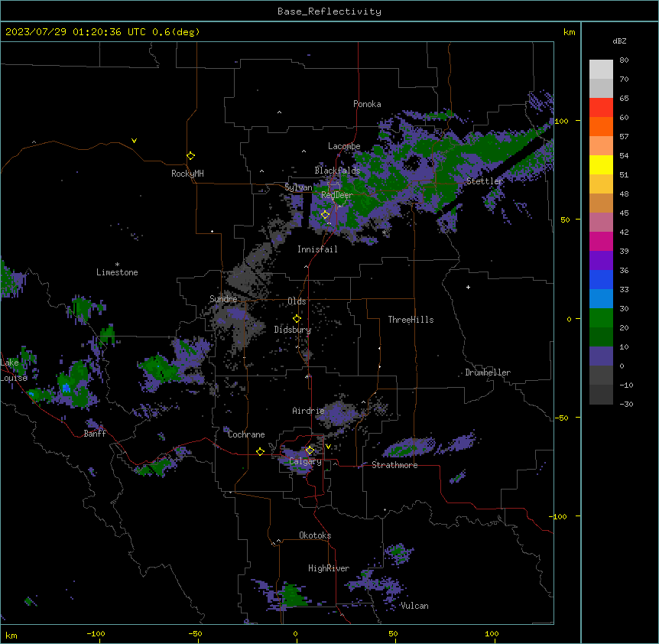Pick the yellow 51-54 dBZ legend swatch
This screenshot has height=644, width=659.
click(x=601, y=164)
